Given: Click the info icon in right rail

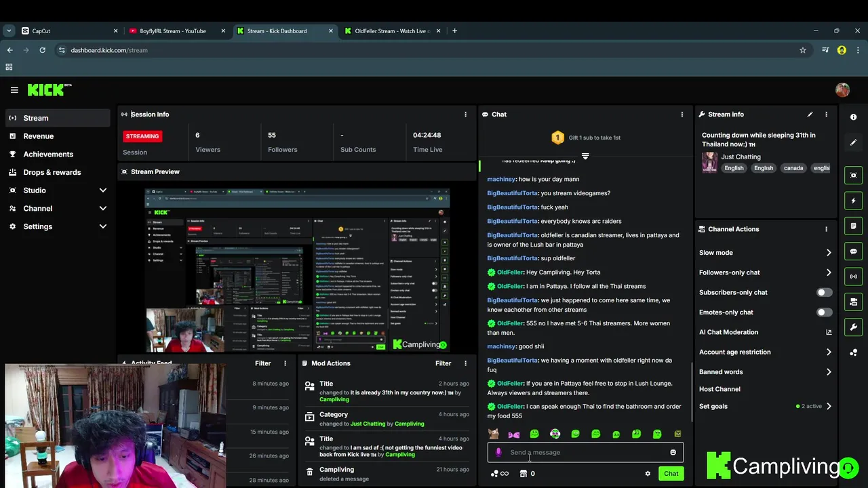Looking at the screenshot, I should tap(853, 117).
